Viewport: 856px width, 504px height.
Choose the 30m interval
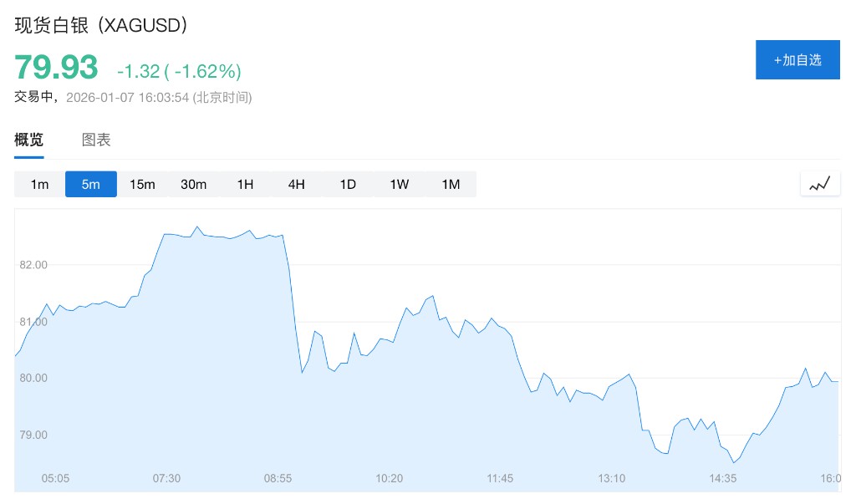tap(194, 185)
